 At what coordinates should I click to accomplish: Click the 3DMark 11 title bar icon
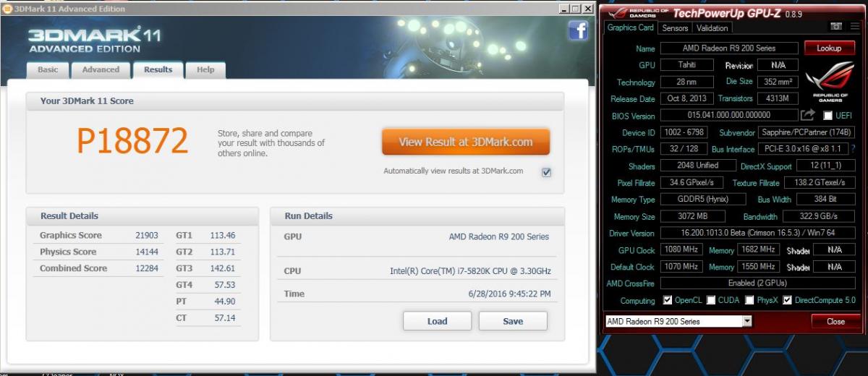[7, 9]
